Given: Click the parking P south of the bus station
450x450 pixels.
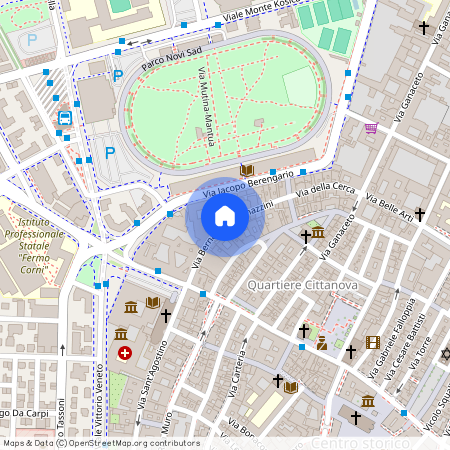Looking at the screenshot, I should pos(110,153).
